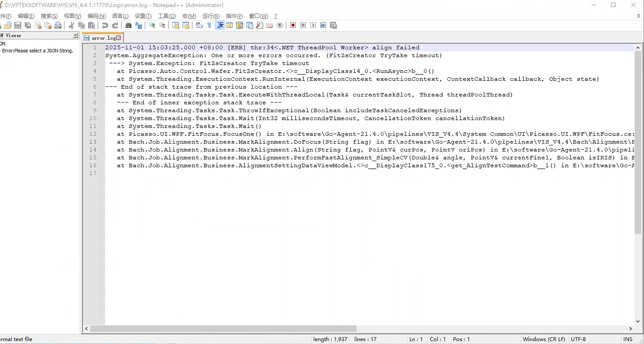This screenshot has width=644, height=344.
Task: Click the vertical scrollbar down arrow
Action: [x=638, y=321]
